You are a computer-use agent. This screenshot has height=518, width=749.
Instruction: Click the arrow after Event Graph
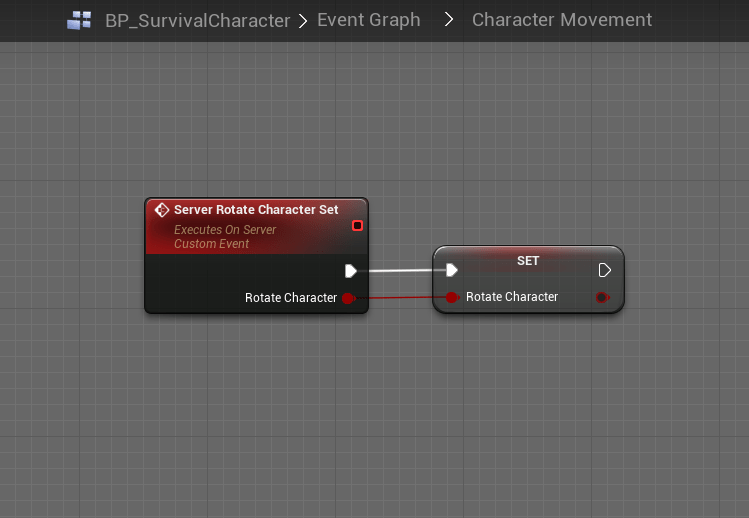coord(449,20)
